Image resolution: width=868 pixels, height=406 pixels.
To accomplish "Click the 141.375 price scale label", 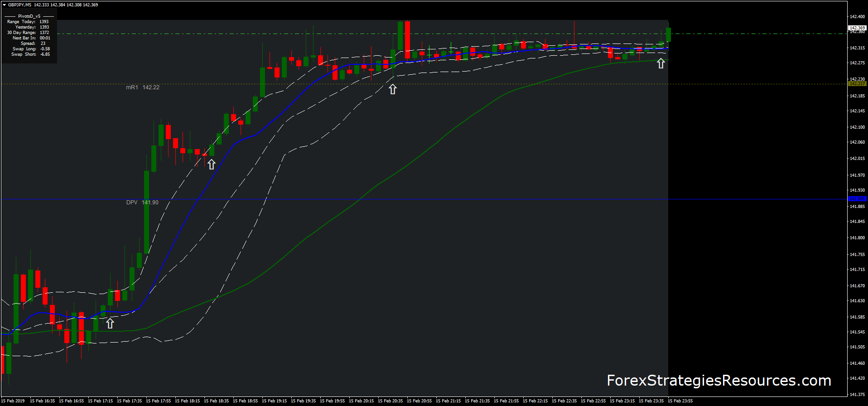I will pyautogui.click(x=857, y=395).
